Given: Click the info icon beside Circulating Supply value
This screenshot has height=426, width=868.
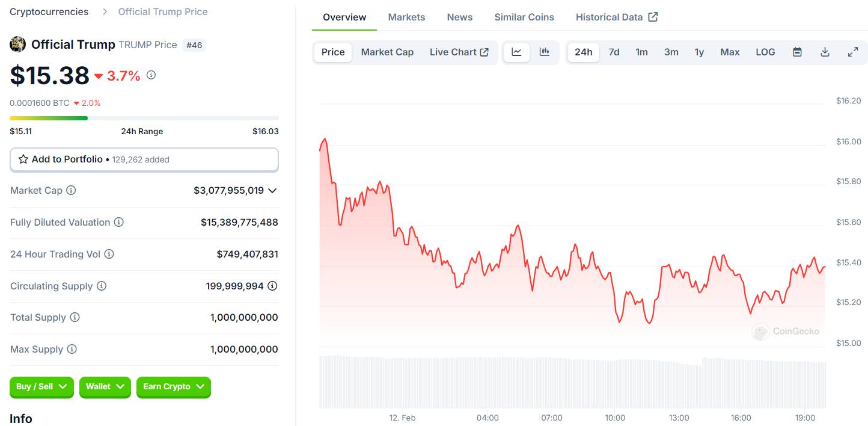Looking at the screenshot, I should (x=272, y=286).
